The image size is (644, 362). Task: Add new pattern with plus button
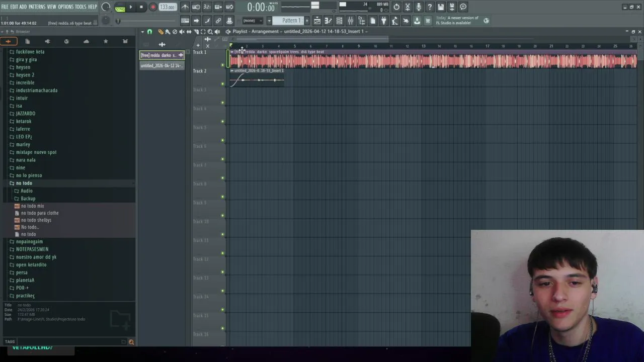pos(306,21)
